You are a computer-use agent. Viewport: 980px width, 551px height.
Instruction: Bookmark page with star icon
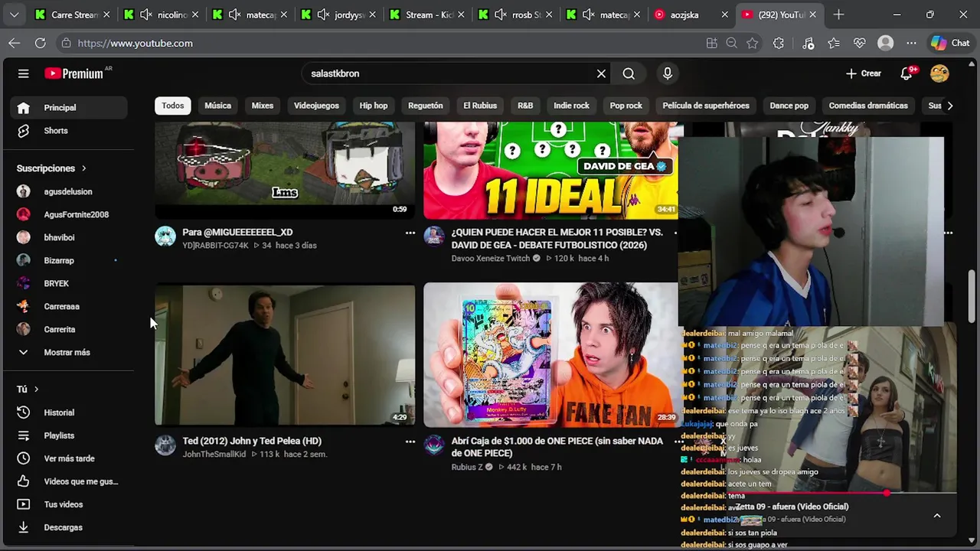coord(753,44)
